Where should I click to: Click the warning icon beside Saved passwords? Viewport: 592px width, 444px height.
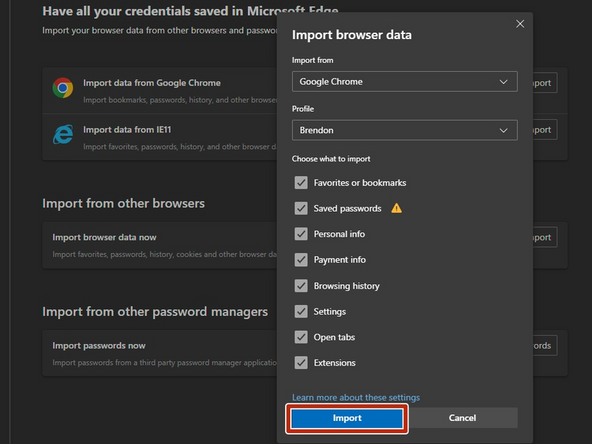click(x=396, y=208)
